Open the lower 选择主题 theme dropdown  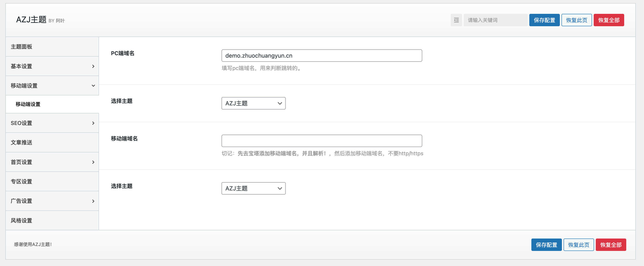(253, 188)
